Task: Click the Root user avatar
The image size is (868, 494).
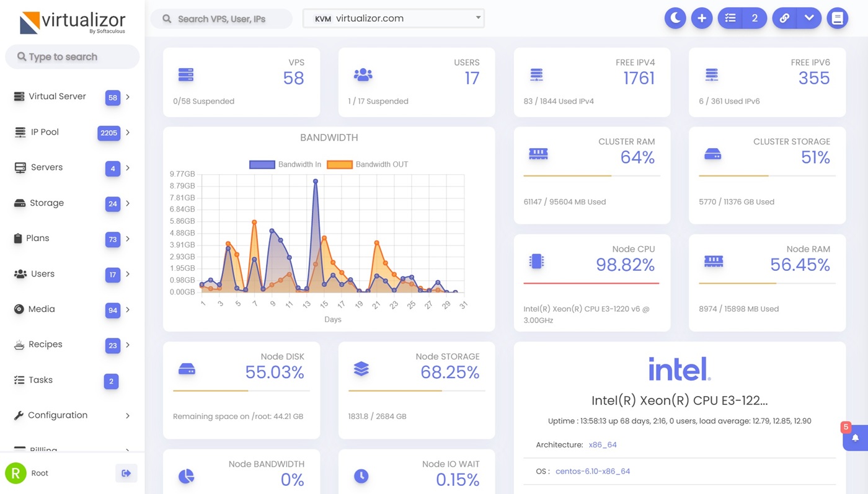Action: pos(15,473)
